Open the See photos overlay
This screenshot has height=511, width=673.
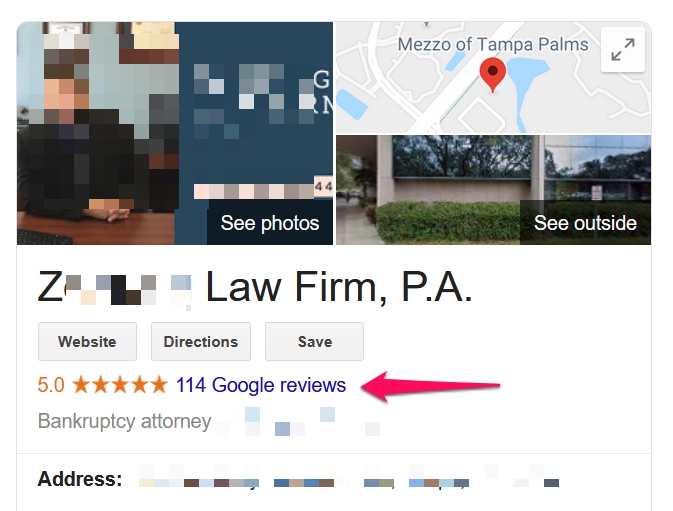tap(270, 223)
